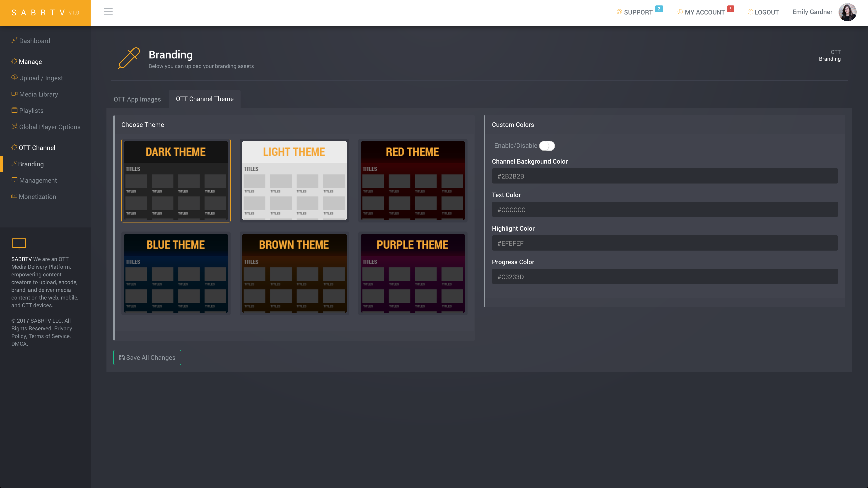Click the Media Library camera icon
Viewport: 868px width, 488px height.
tap(14, 94)
